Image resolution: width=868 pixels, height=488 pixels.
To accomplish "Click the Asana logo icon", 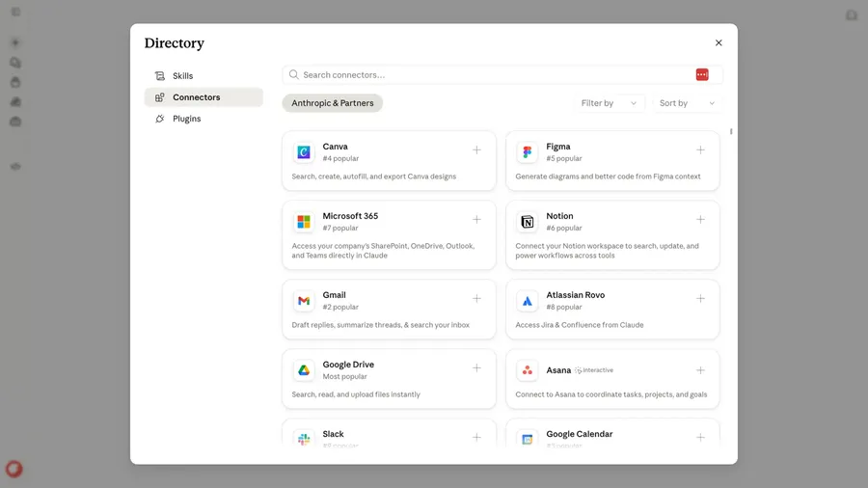I will pyautogui.click(x=527, y=370).
